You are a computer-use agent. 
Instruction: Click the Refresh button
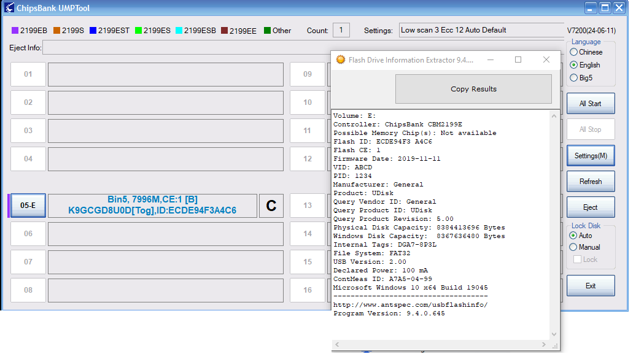click(591, 182)
